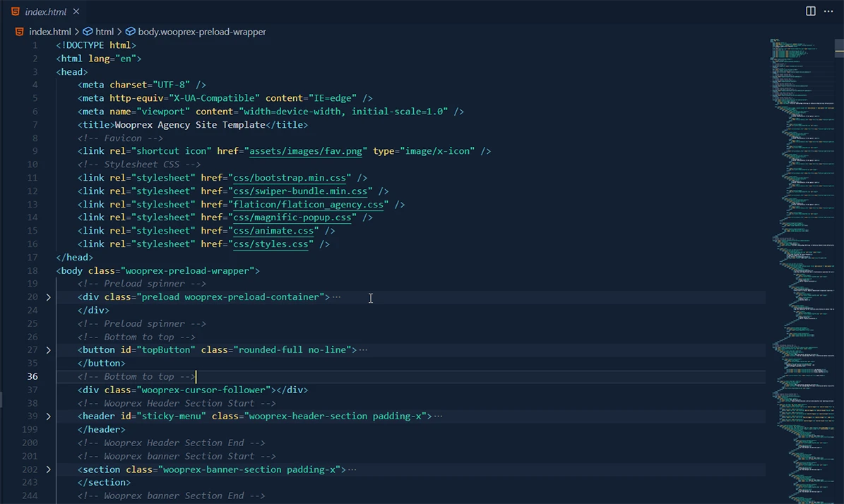Click the HTML5 file icon in breadcrumb bar
Viewport: 844px width, 504px height.
pyautogui.click(x=19, y=31)
